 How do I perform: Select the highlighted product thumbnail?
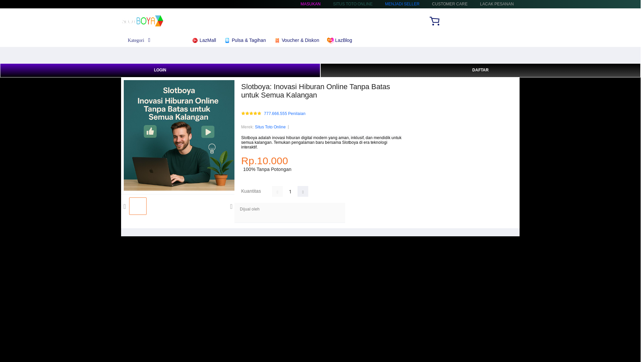138,206
